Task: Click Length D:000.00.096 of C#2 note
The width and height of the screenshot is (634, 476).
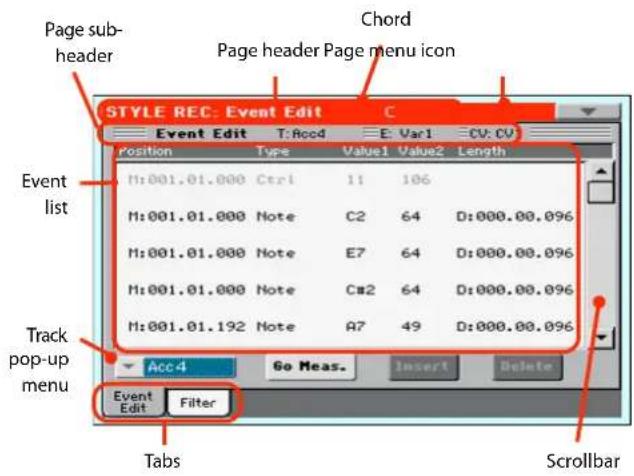Action: [x=515, y=290]
